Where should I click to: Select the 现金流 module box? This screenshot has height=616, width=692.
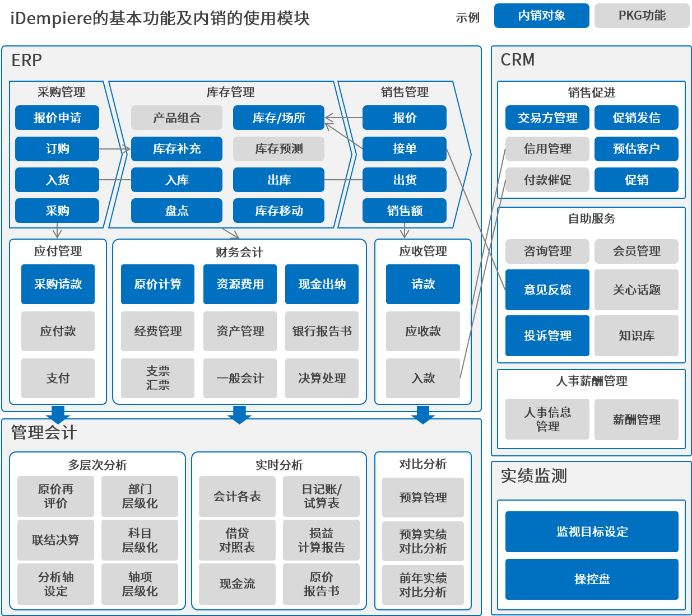[x=237, y=584]
